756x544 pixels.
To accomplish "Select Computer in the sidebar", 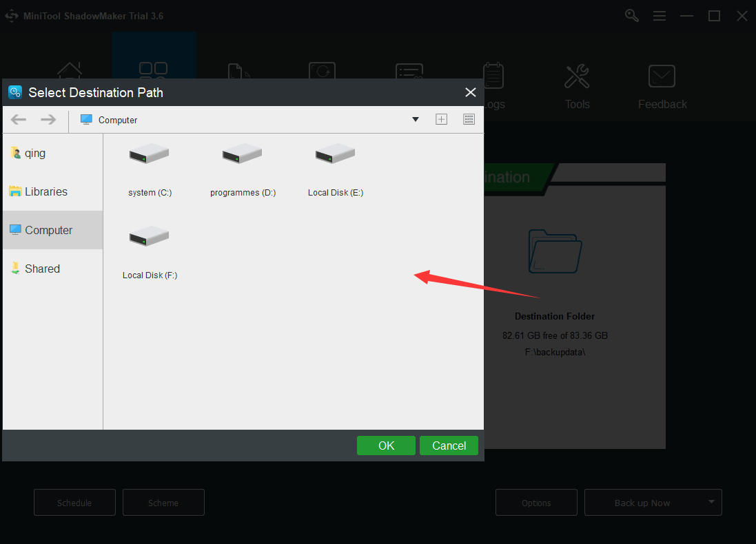I will click(x=52, y=230).
